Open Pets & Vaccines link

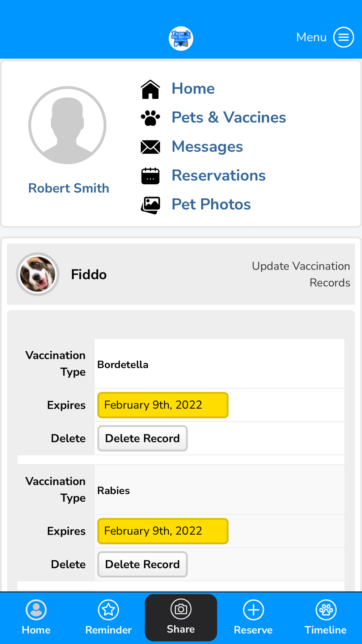pos(228,117)
